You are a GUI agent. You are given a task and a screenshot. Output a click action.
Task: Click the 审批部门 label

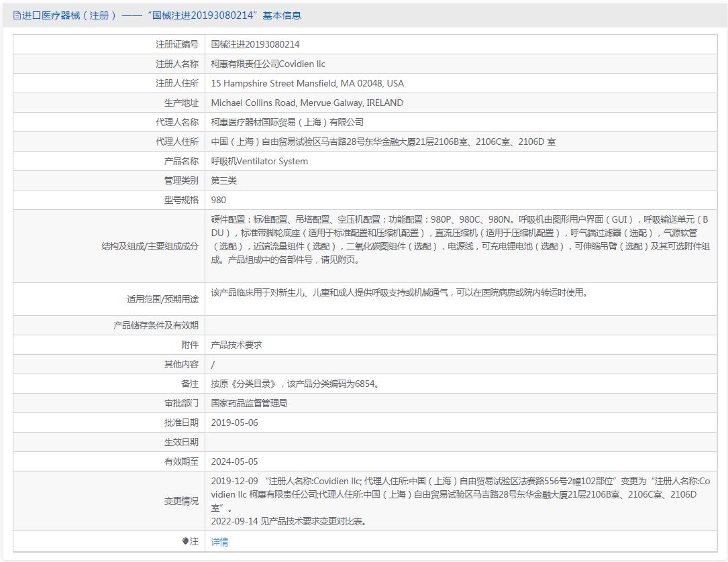(181, 404)
